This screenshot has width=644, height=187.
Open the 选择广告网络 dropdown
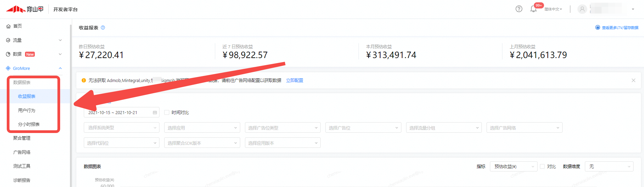click(524, 128)
